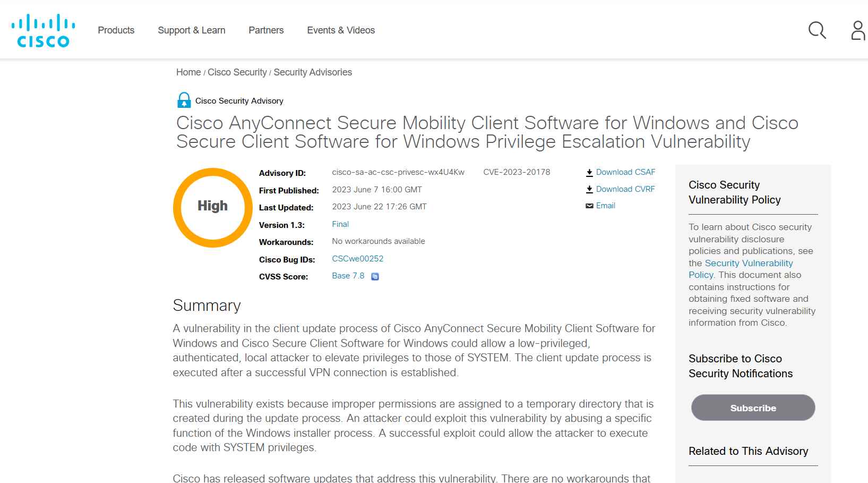Open the Final version link
Image resolution: width=868 pixels, height=483 pixels.
coord(340,224)
